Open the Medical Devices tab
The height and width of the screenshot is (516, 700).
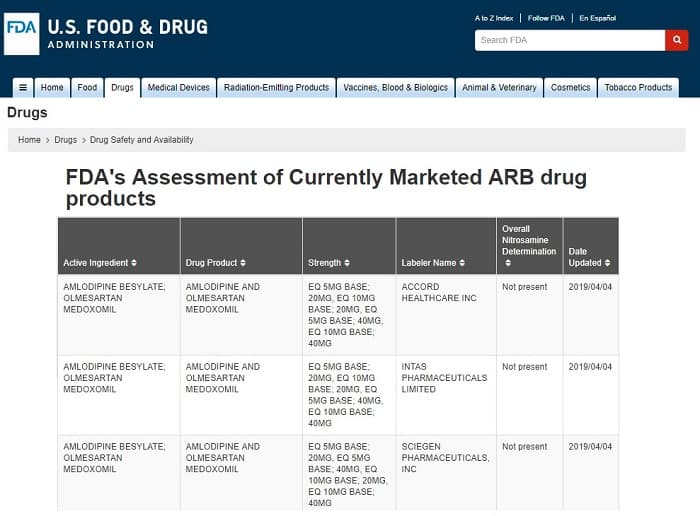(x=179, y=87)
